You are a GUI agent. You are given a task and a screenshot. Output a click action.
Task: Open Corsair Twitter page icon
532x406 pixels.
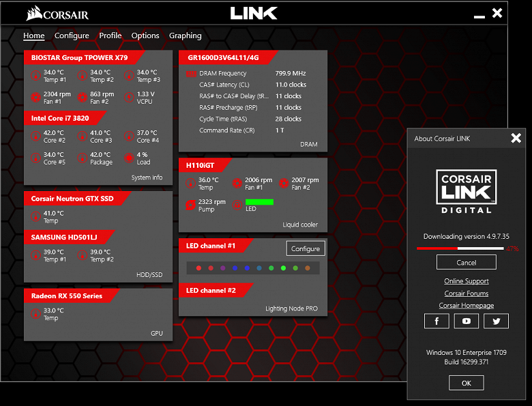click(496, 321)
